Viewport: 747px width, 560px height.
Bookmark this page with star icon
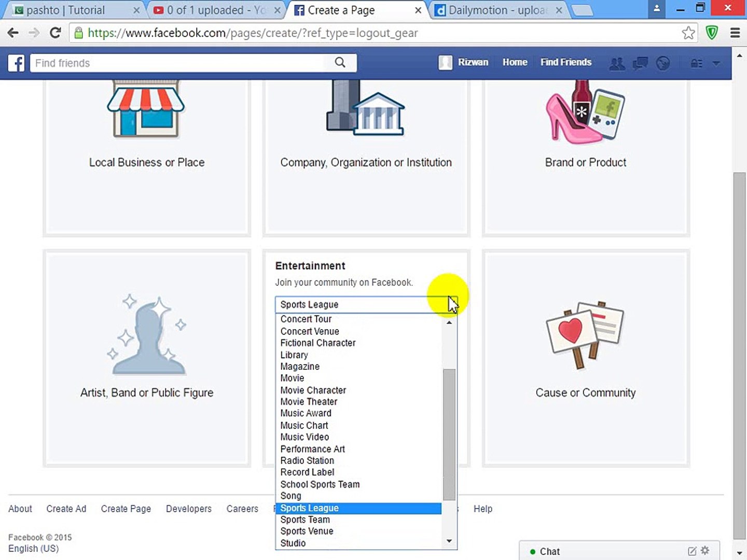point(688,33)
